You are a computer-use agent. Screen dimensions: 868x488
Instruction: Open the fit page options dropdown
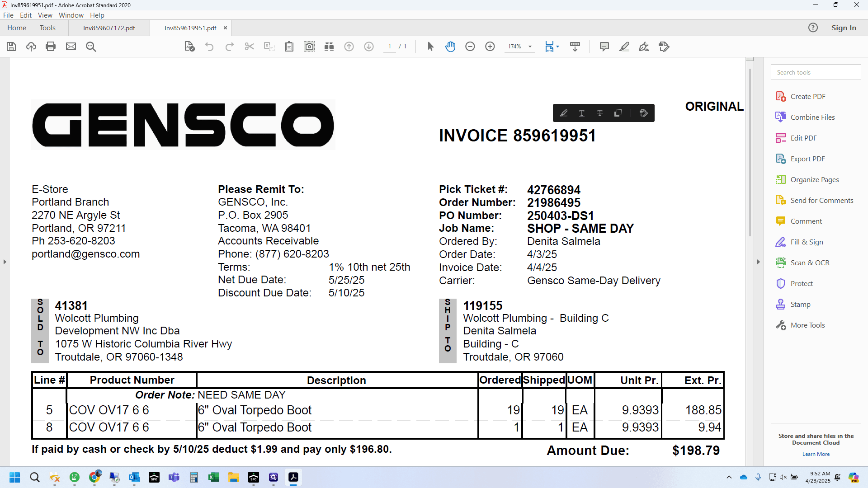[558, 47]
